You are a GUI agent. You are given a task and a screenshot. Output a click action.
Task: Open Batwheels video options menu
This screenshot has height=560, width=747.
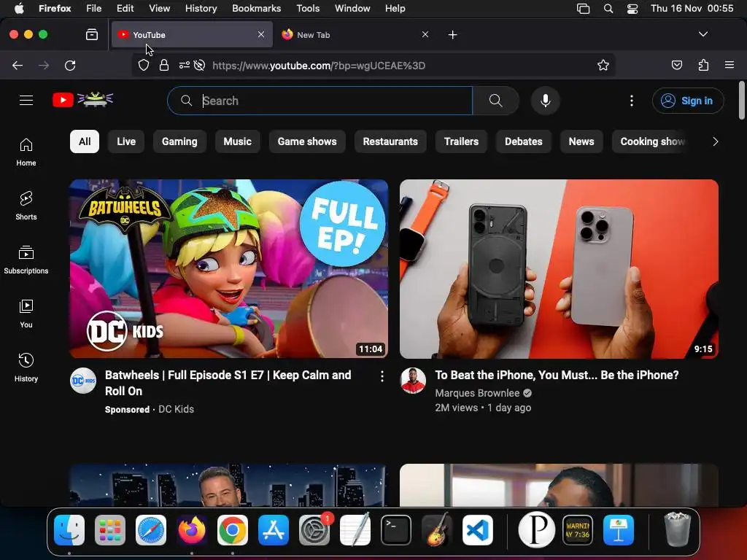click(382, 377)
